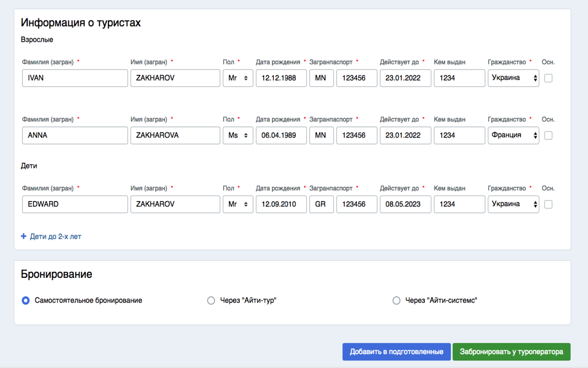
Task: Tick the Осн. checkbox for EDWARD
Action: pyautogui.click(x=548, y=205)
